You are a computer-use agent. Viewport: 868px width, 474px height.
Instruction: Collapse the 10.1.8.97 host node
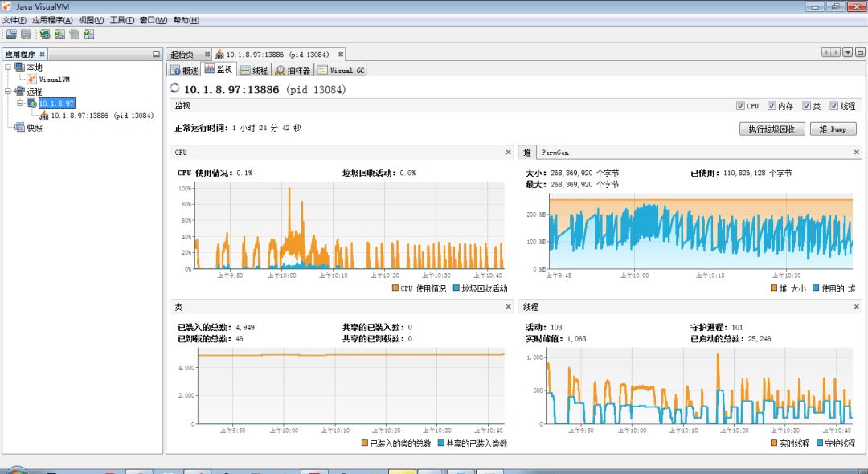click(20, 103)
